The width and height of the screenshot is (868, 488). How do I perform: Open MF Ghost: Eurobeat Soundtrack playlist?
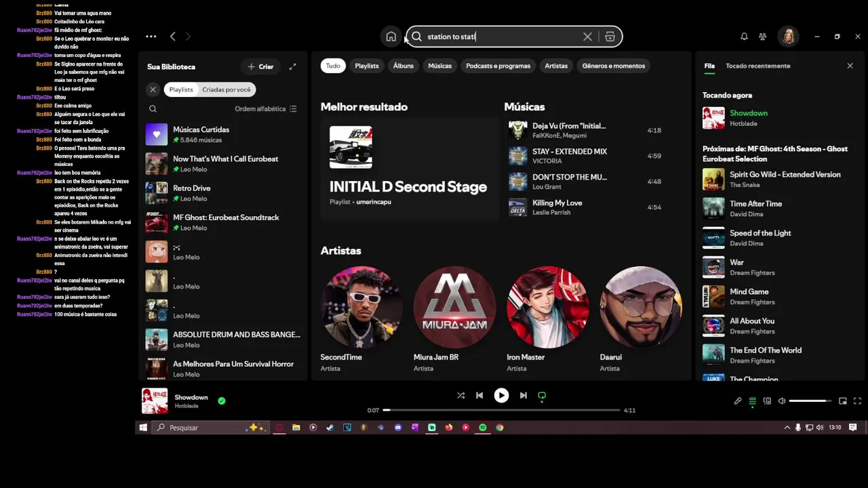223,222
